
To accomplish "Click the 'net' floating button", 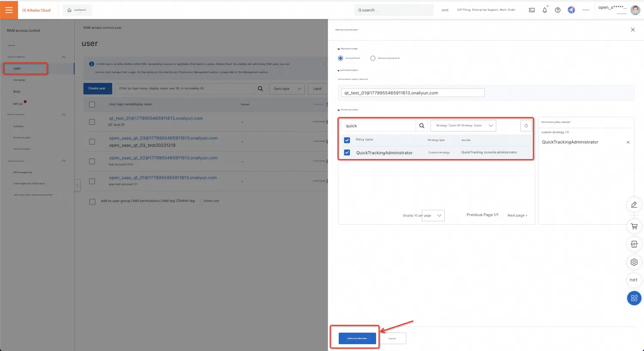I will tap(634, 280).
